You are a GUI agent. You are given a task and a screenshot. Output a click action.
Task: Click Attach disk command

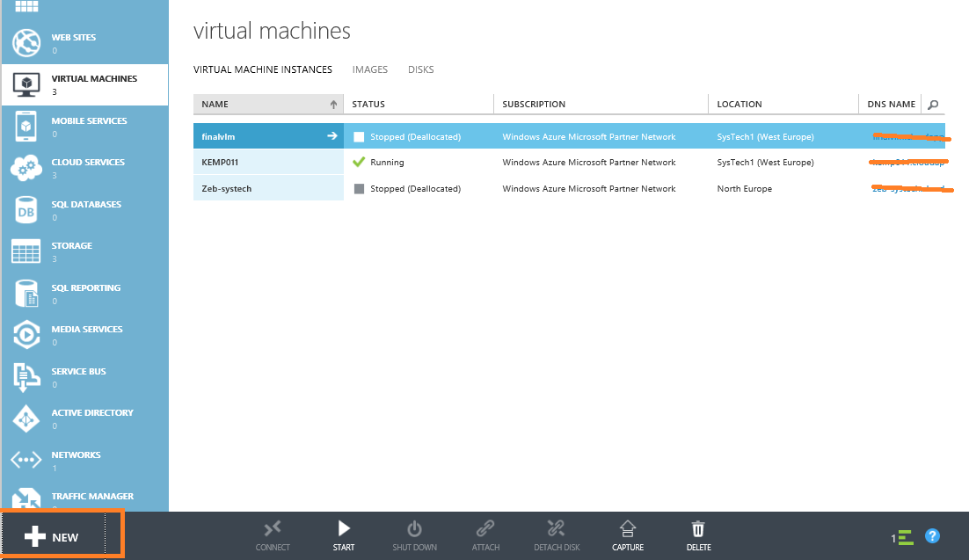click(485, 536)
